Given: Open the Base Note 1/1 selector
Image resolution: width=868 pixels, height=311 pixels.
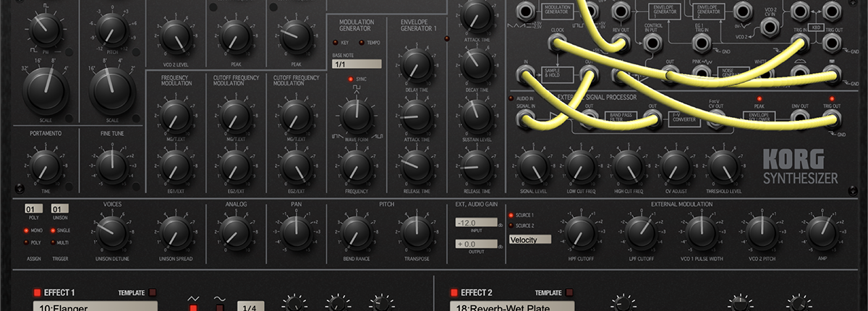Looking at the screenshot, I should (x=356, y=64).
